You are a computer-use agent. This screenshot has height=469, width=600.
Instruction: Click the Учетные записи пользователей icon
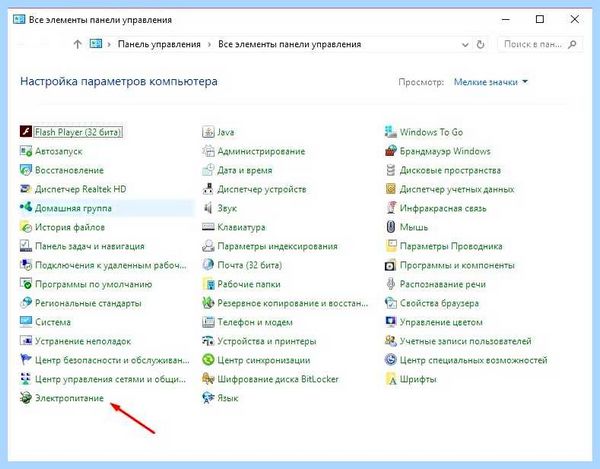coord(391,341)
